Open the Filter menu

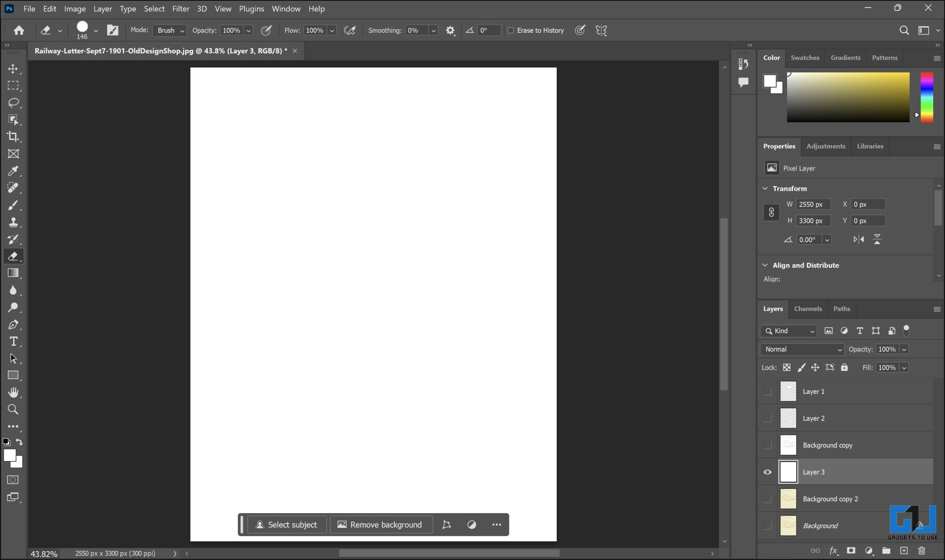181,9
